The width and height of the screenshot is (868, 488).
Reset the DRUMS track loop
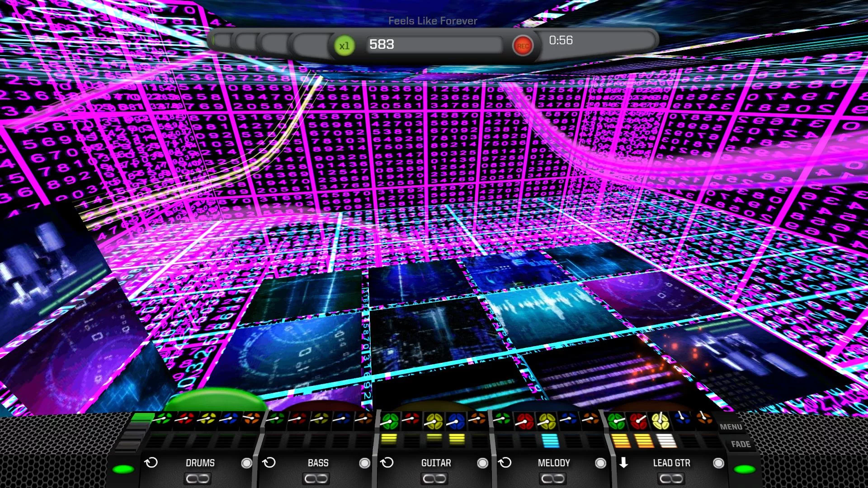click(151, 463)
